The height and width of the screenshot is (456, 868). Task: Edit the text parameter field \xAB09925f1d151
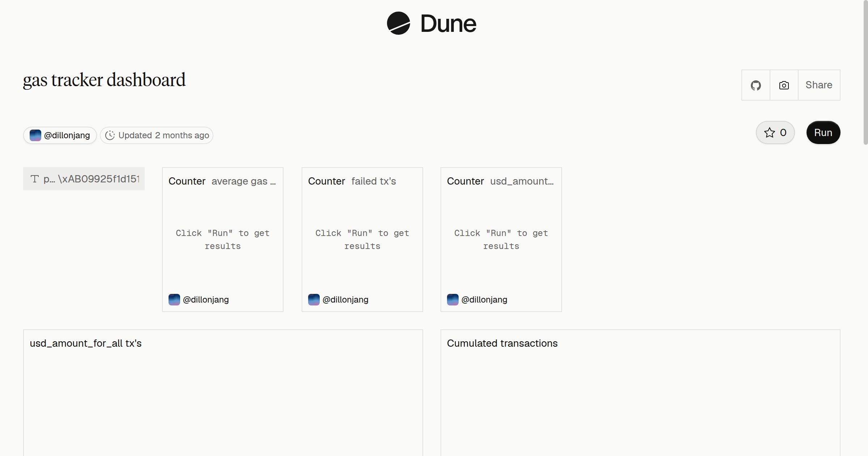pyautogui.click(x=84, y=179)
